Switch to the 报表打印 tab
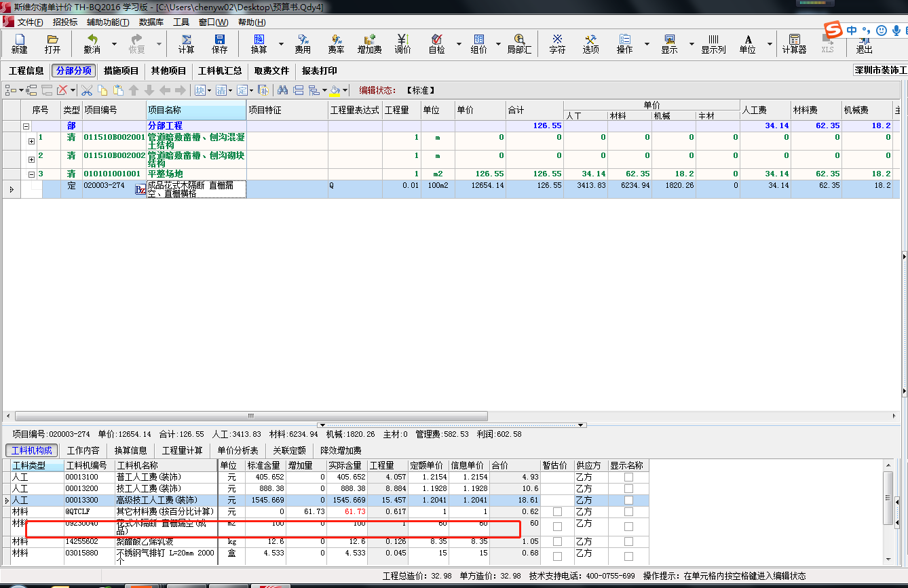908x588 pixels. coord(320,71)
